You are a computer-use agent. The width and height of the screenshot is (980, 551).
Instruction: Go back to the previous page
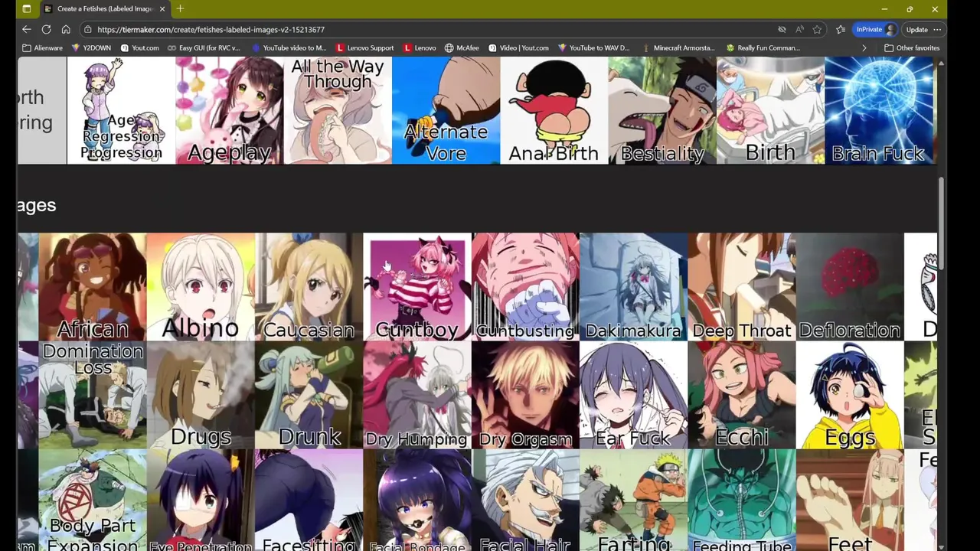click(27, 29)
